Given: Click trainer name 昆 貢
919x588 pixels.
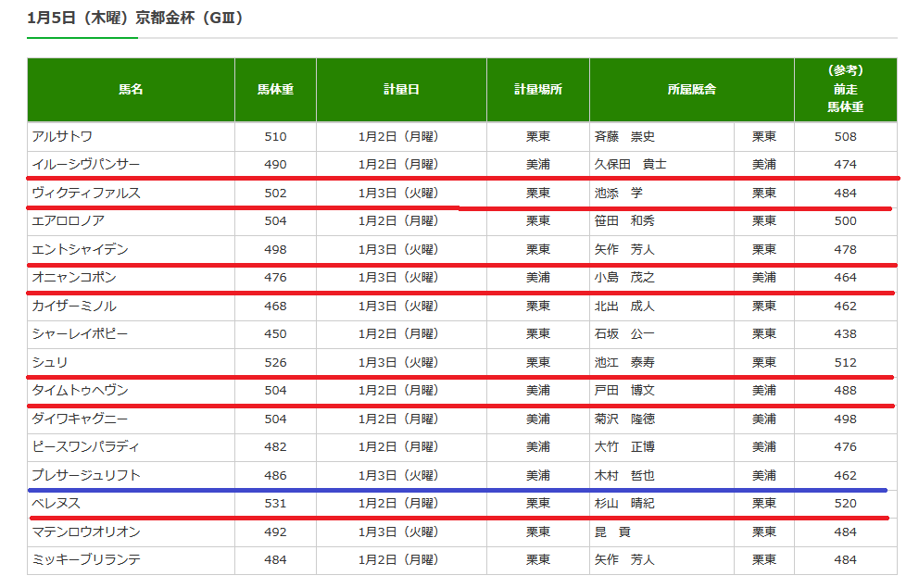Looking at the screenshot, I should click(612, 532).
